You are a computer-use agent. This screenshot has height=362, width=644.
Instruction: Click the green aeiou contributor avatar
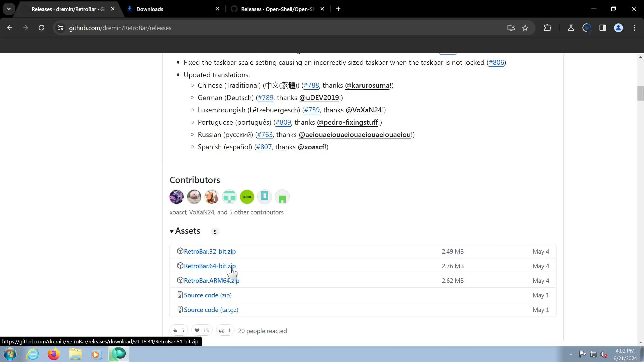click(247, 197)
